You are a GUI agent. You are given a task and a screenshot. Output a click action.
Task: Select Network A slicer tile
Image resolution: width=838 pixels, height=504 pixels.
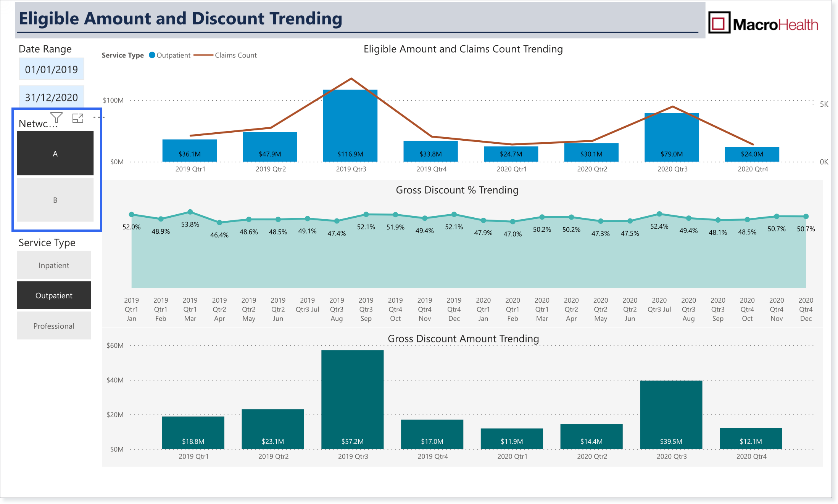coord(55,153)
